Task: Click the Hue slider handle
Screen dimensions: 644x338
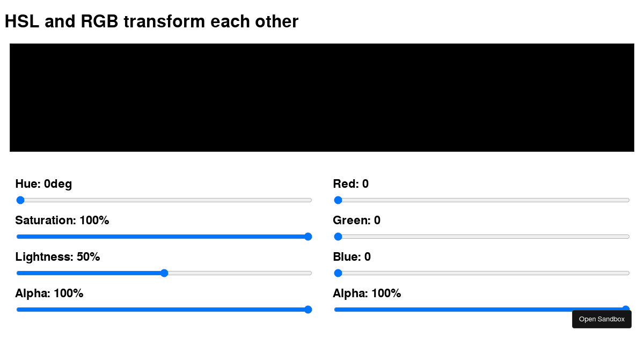Action: tap(20, 200)
